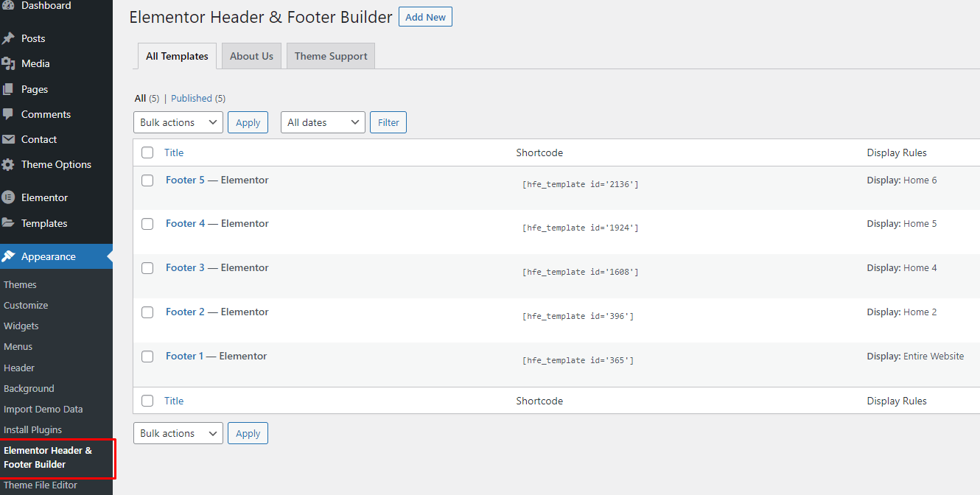This screenshot has width=980, height=495.
Task: Open the Install Plugins submenu item
Action: tap(33, 429)
